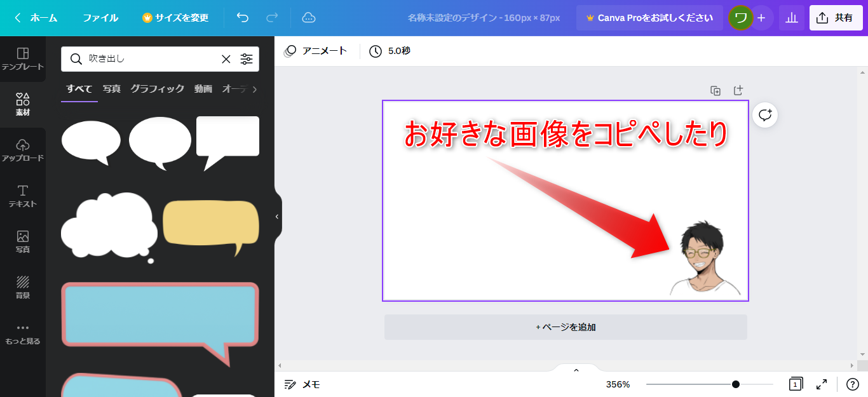
Task: Open the insights chart icon
Action: pos(792,18)
